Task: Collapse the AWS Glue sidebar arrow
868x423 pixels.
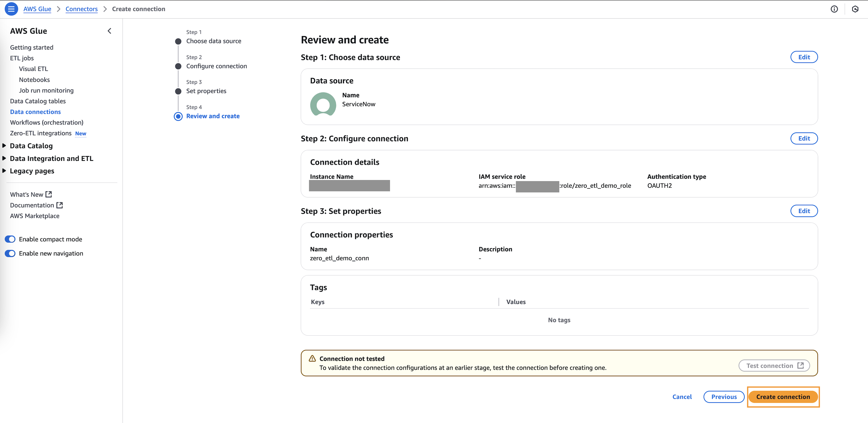Action: point(109,31)
